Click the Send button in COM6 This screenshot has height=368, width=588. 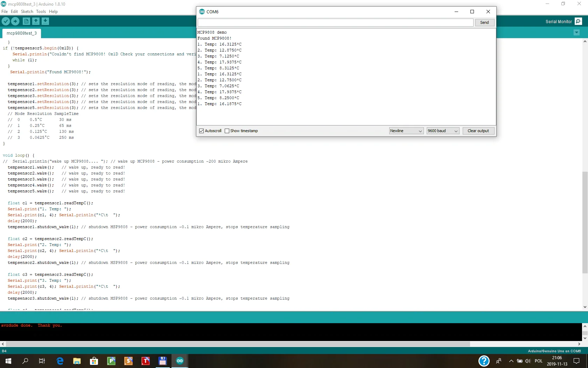[x=484, y=22]
